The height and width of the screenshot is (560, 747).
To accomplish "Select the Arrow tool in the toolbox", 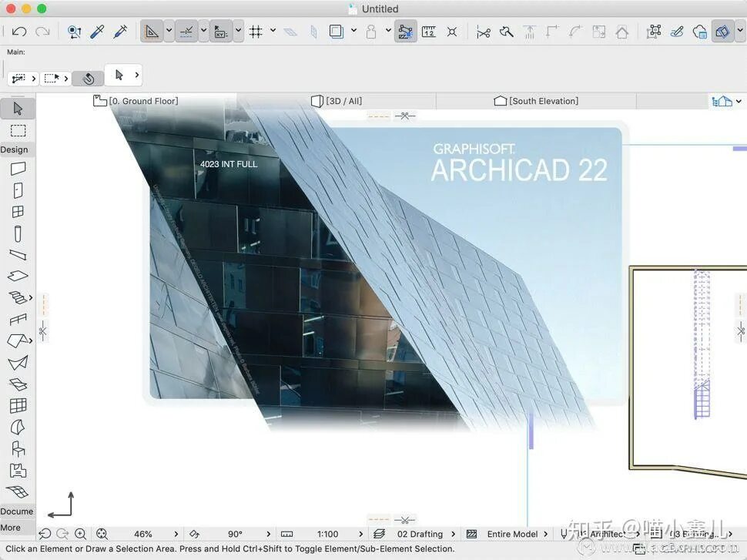I will [18, 109].
